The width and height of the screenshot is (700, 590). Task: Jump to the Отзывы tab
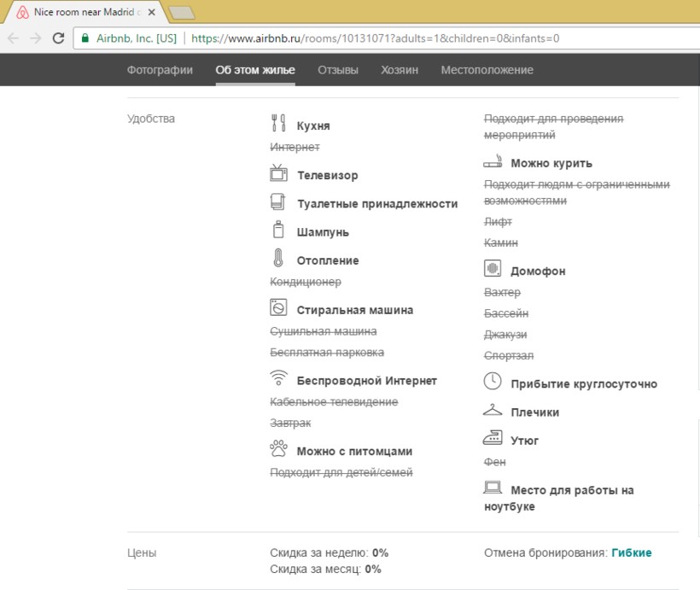pyautogui.click(x=338, y=70)
